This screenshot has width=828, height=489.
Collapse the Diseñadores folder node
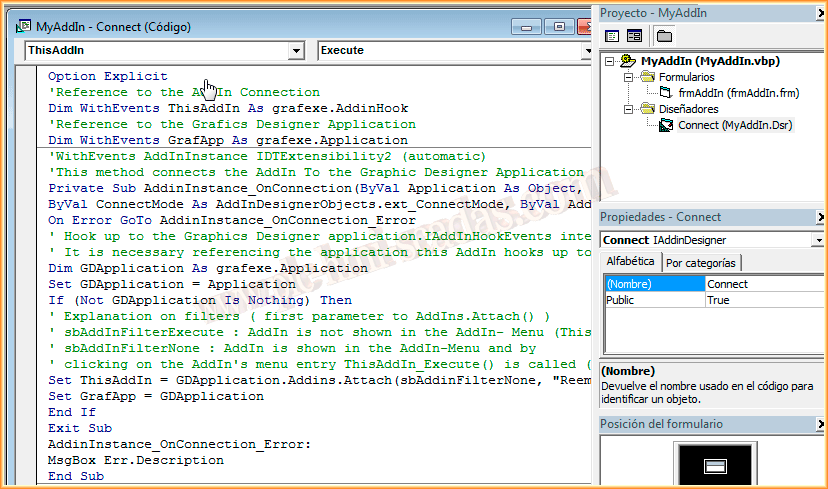(629, 109)
